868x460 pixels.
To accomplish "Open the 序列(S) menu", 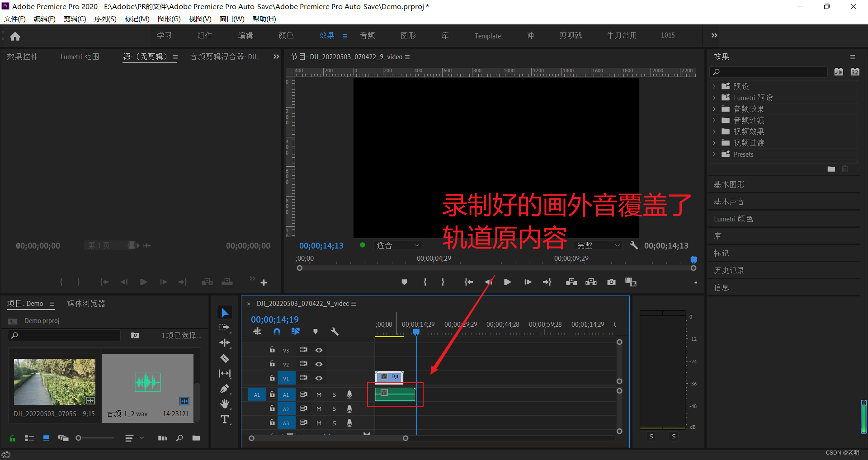I will pos(105,19).
